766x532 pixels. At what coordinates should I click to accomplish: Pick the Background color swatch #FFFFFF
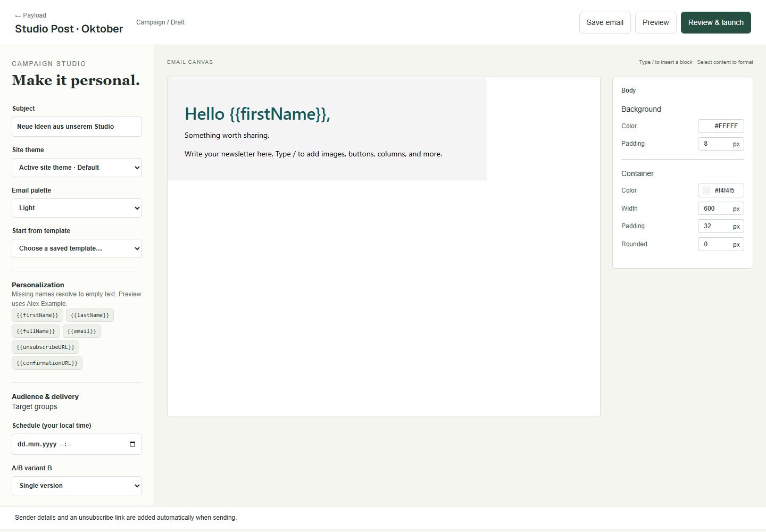click(x=706, y=126)
